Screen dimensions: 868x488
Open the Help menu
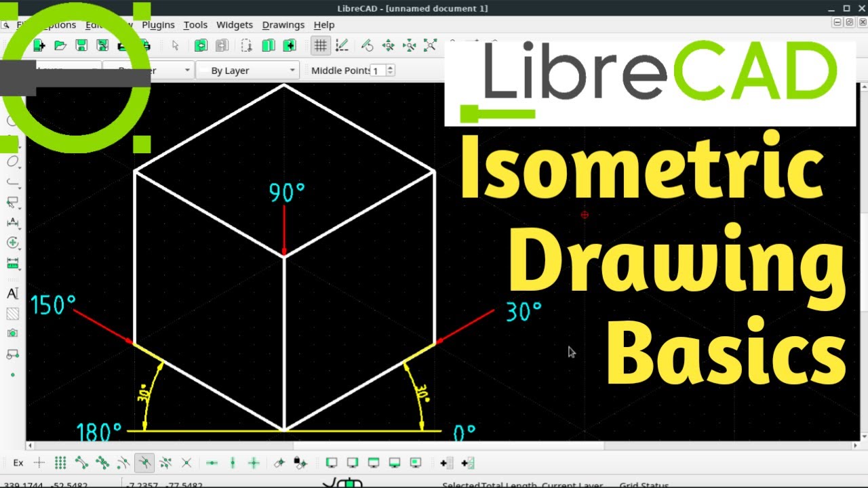[323, 25]
